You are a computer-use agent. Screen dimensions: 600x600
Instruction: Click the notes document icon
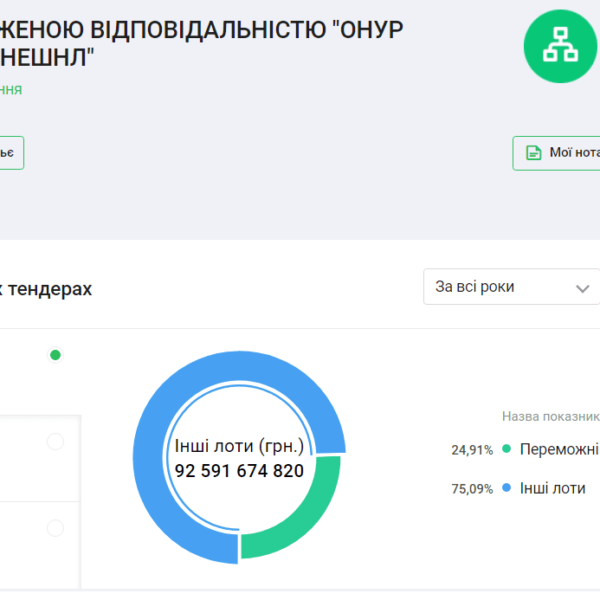tap(533, 153)
